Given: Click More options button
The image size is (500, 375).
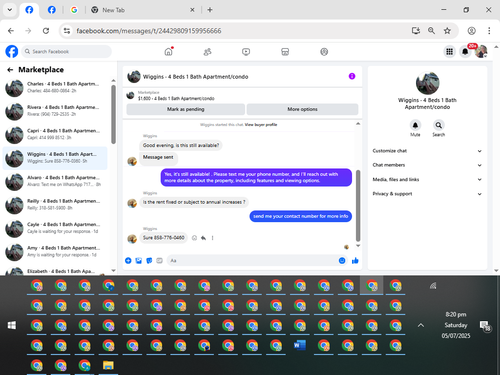Looking at the screenshot, I should pos(302,109).
